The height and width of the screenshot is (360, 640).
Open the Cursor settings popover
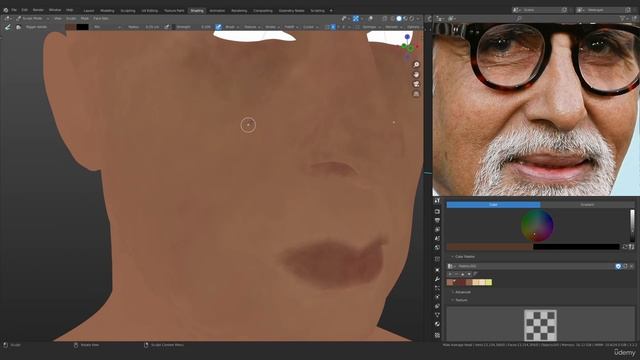click(310, 27)
